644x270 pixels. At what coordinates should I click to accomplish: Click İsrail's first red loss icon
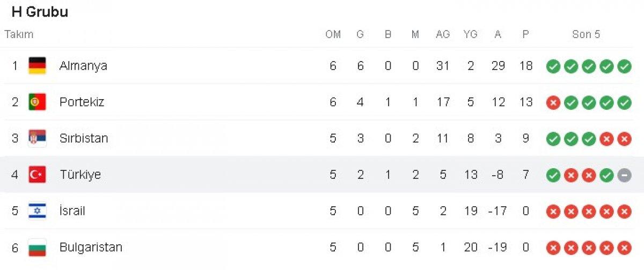click(553, 212)
